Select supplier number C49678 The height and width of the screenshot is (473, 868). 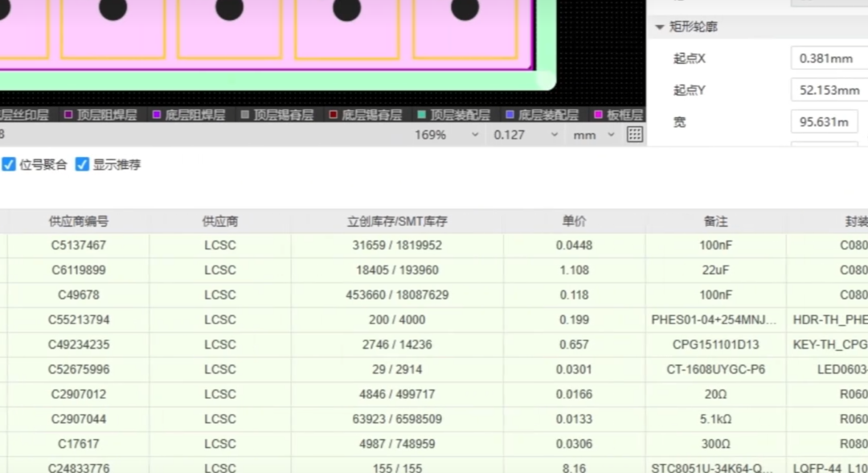tap(79, 295)
